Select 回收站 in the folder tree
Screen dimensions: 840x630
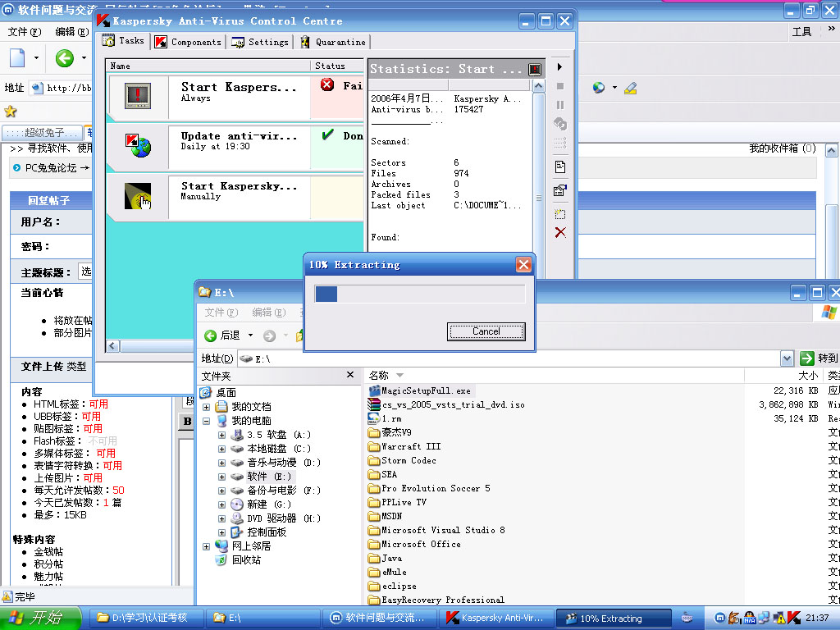[246, 560]
